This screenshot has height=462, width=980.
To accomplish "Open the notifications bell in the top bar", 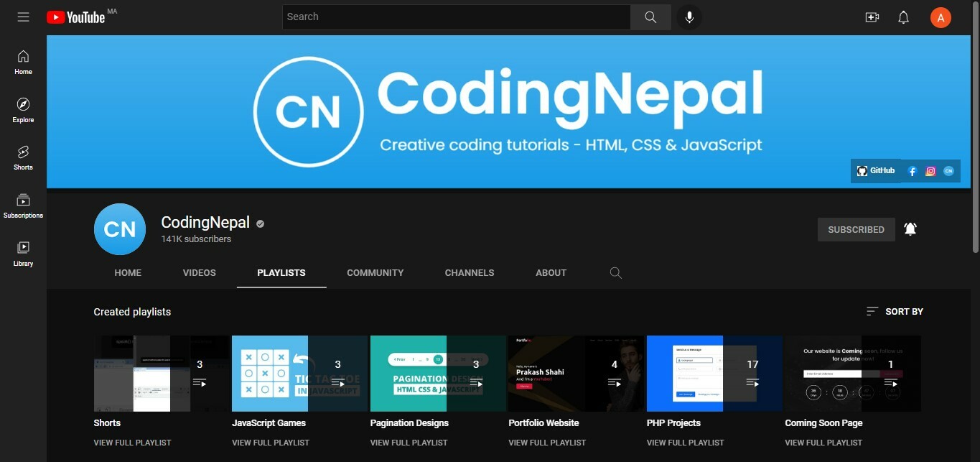I will (x=903, y=17).
